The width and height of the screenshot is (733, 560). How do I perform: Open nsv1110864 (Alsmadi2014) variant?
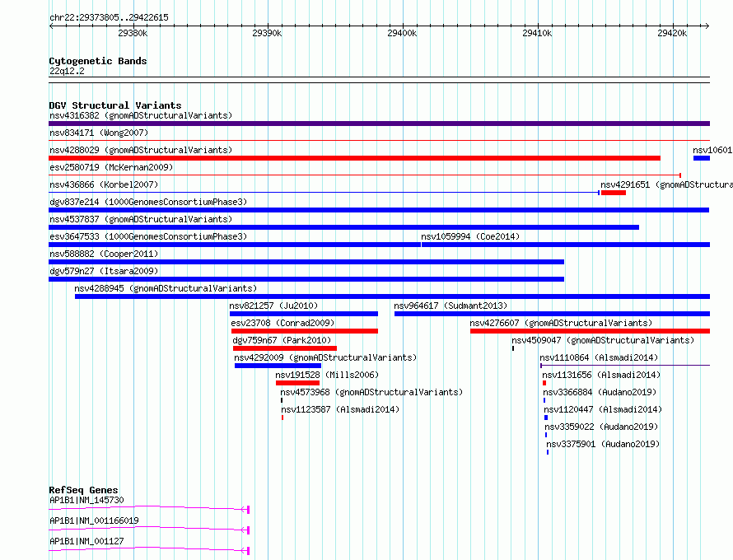click(x=599, y=357)
